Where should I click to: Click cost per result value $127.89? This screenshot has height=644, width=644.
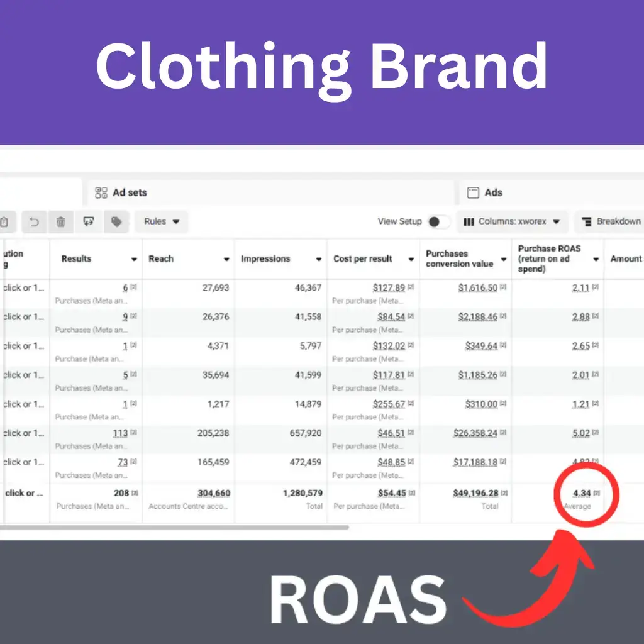coord(389,288)
